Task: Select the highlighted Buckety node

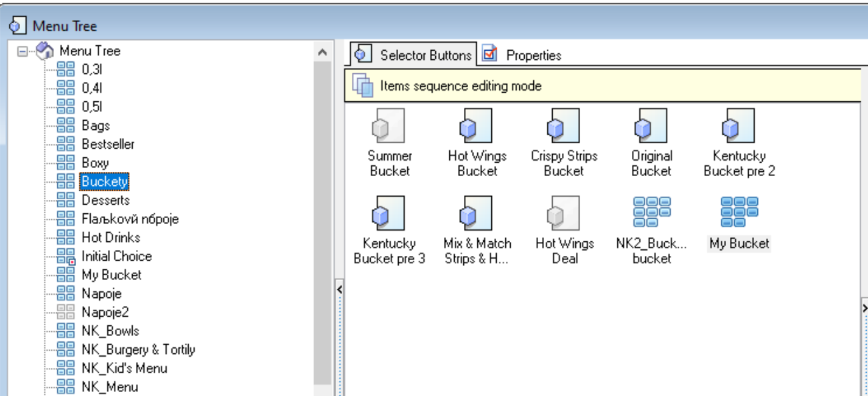Action: (x=105, y=181)
